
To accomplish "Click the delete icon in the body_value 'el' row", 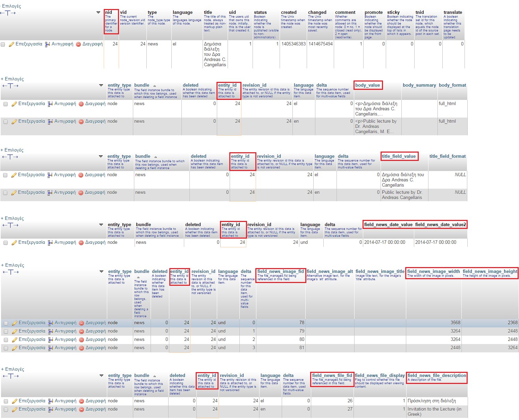I will pyautogui.click(x=81, y=104).
